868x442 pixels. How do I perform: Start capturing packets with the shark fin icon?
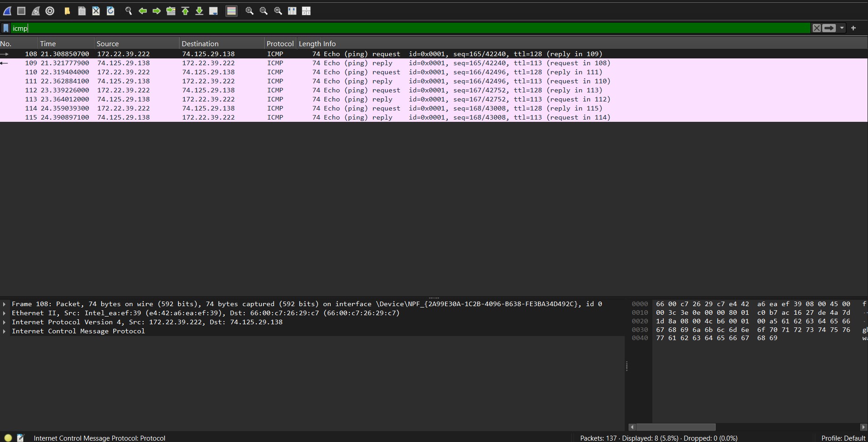click(x=7, y=11)
